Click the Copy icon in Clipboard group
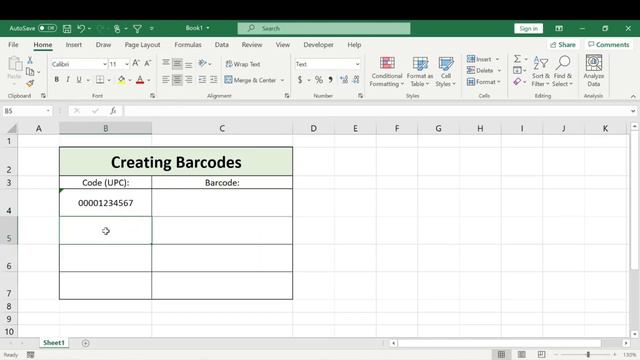The width and height of the screenshot is (640, 360). click(30, 72)
